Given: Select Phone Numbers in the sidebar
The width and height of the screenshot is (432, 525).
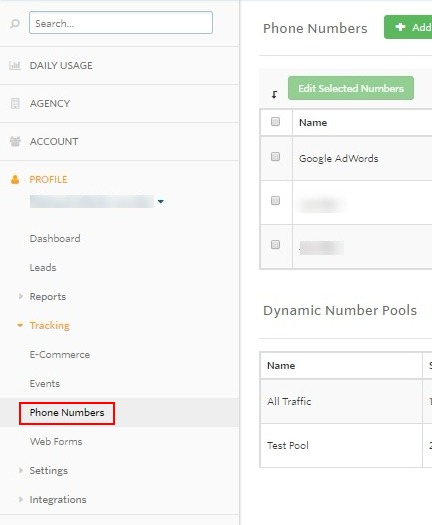Looking at the screenshot, I should 67,412.
